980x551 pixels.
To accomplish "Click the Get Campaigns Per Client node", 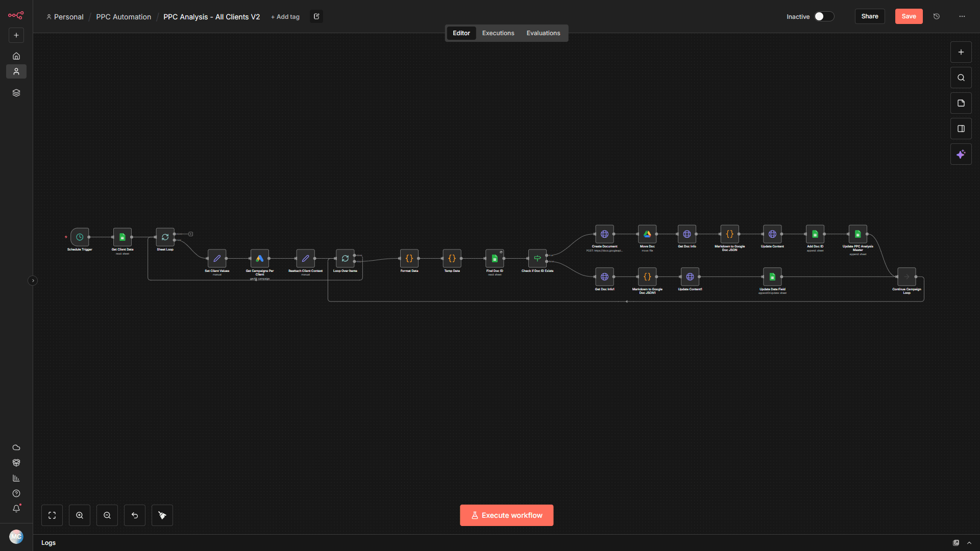I will tap(259, 259).
